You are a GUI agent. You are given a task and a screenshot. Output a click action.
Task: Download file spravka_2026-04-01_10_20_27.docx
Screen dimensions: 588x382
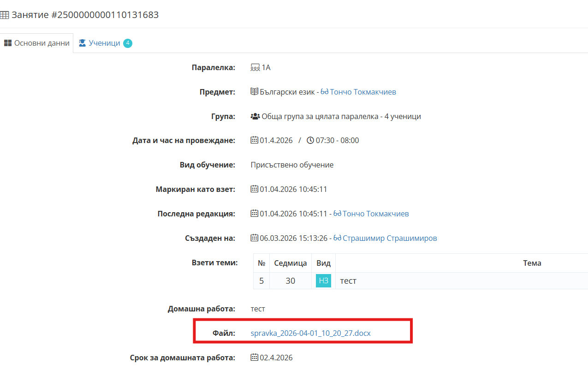point(310,333)
